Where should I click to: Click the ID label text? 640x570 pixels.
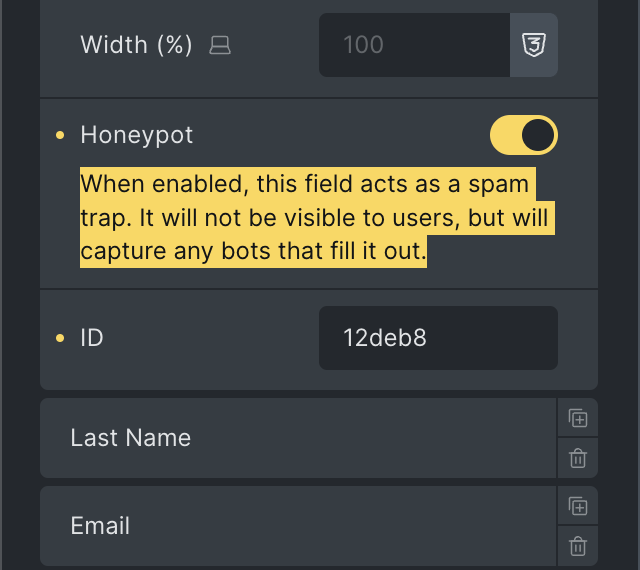pos(92,338)
